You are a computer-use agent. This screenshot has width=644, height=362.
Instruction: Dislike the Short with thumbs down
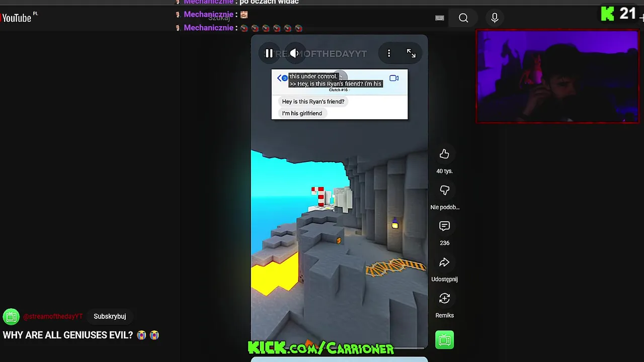point(444,191)
